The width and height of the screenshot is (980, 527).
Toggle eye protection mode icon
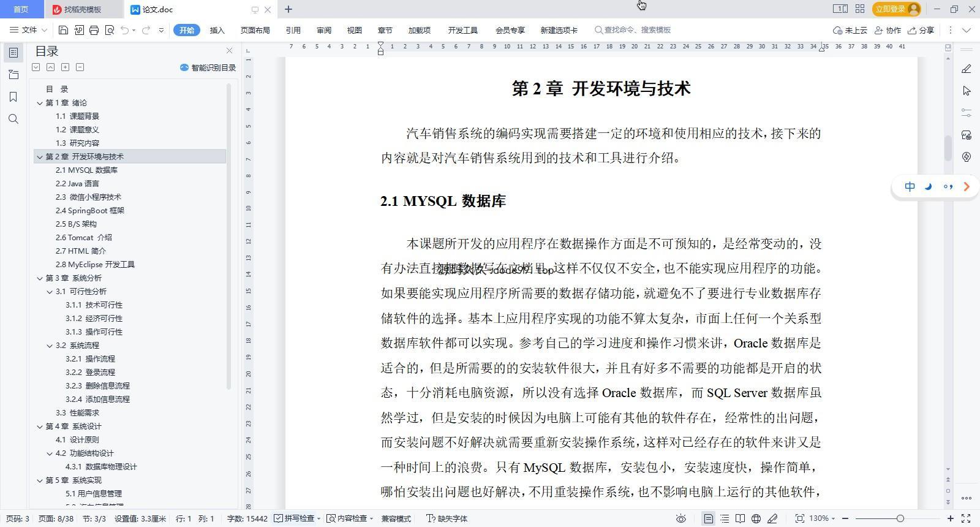[680, 518]
